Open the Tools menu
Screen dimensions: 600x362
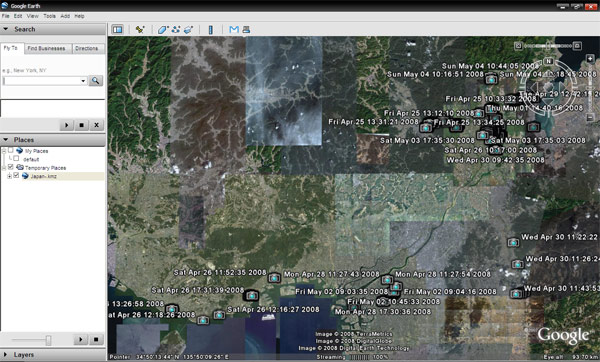(x=49, y=16)
